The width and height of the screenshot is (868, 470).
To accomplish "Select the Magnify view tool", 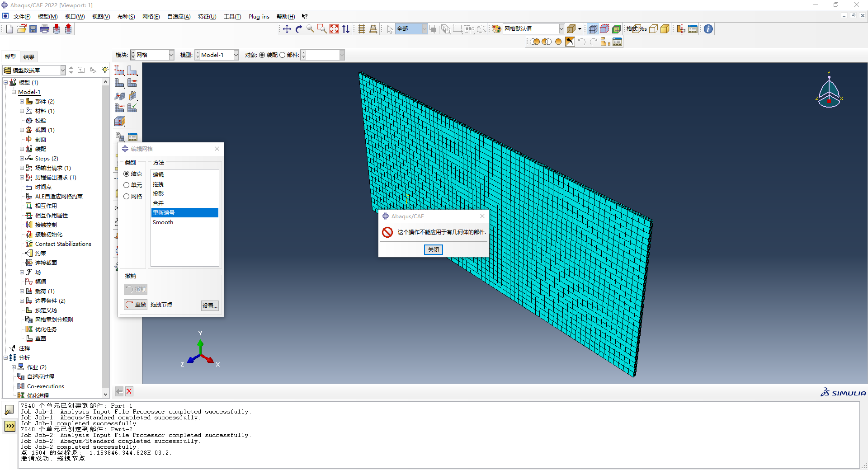I will (311, 29).
